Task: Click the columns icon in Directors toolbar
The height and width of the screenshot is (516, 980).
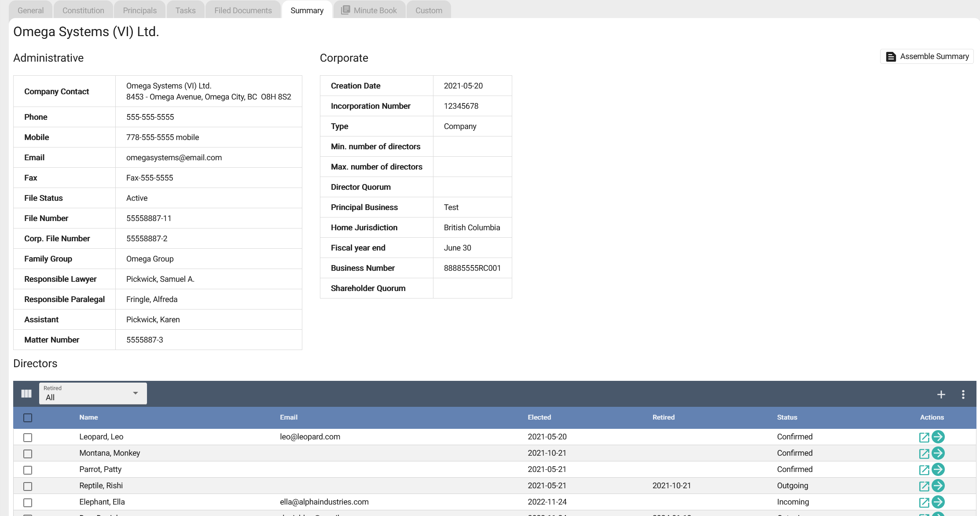Action: coord(26,394)
